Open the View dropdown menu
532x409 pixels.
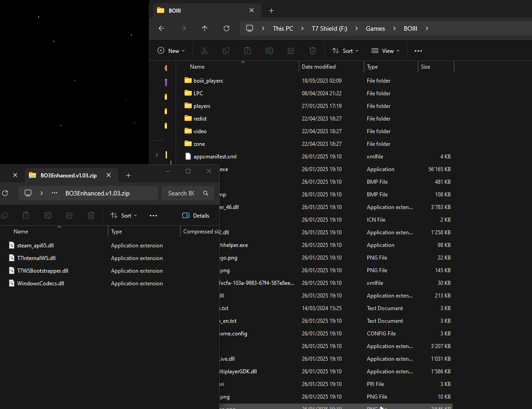tap(385, 51)
